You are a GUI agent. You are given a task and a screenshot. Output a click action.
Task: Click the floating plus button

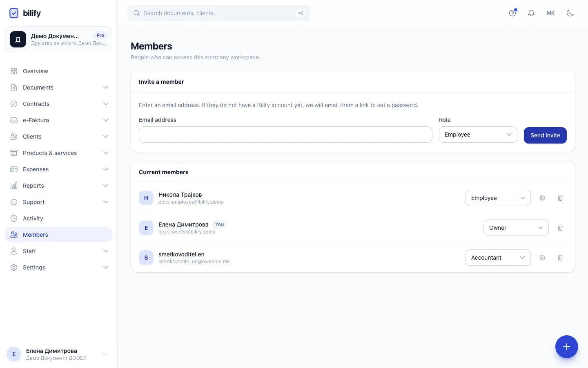pyautogui.click(x=567, y=347)
